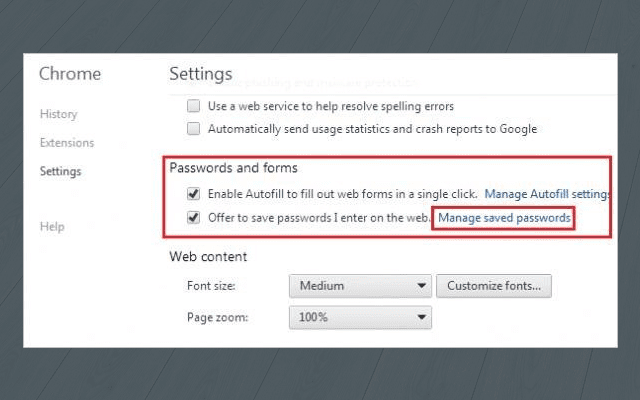640x400 pixels.
Task: Select Settings in the left sidebar
Action: coord(60,171)
